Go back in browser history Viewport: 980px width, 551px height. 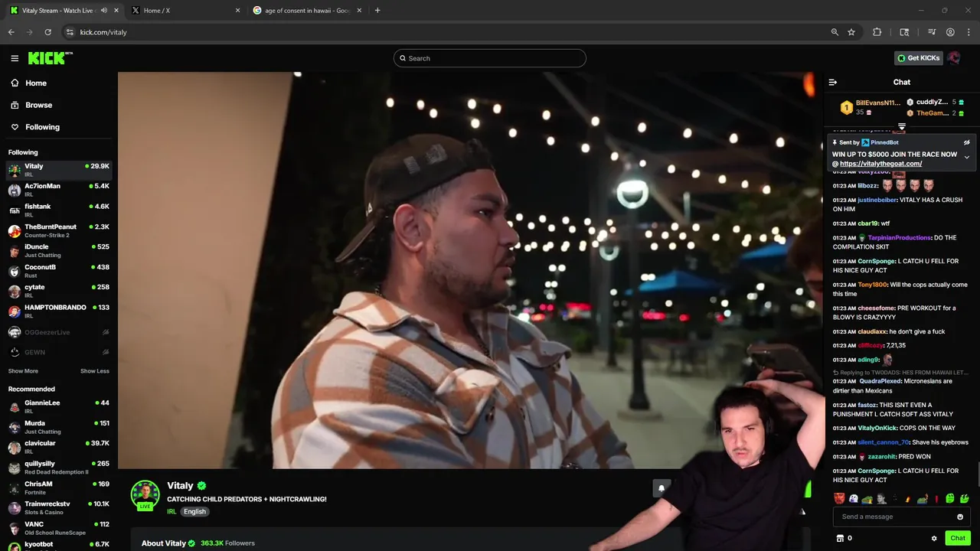tap(11, 32)
